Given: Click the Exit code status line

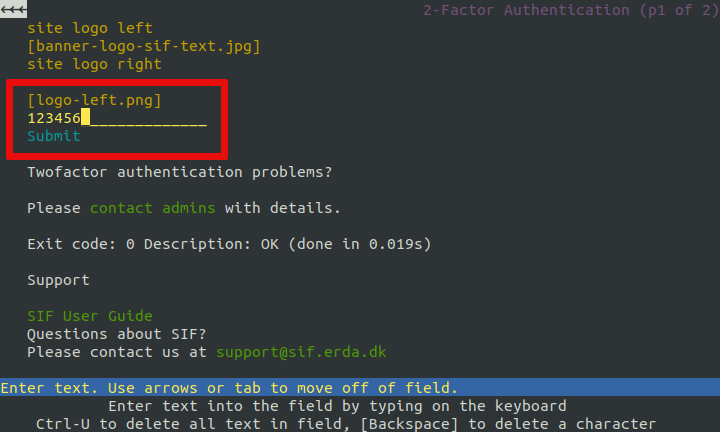Looking at the screenshot, I should (229, 244).
